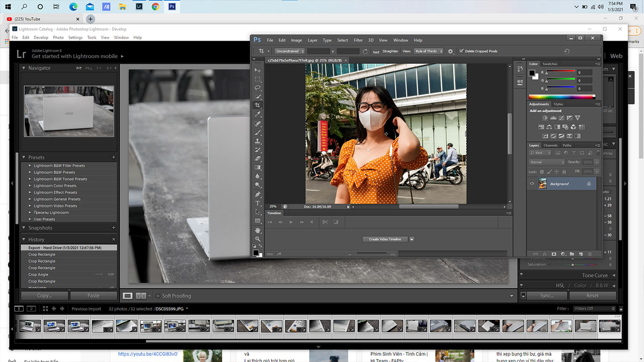The image size is (644, 362).
Task: Click the Brightness/Contrast adjustment icon
Action: coord(545,118)
